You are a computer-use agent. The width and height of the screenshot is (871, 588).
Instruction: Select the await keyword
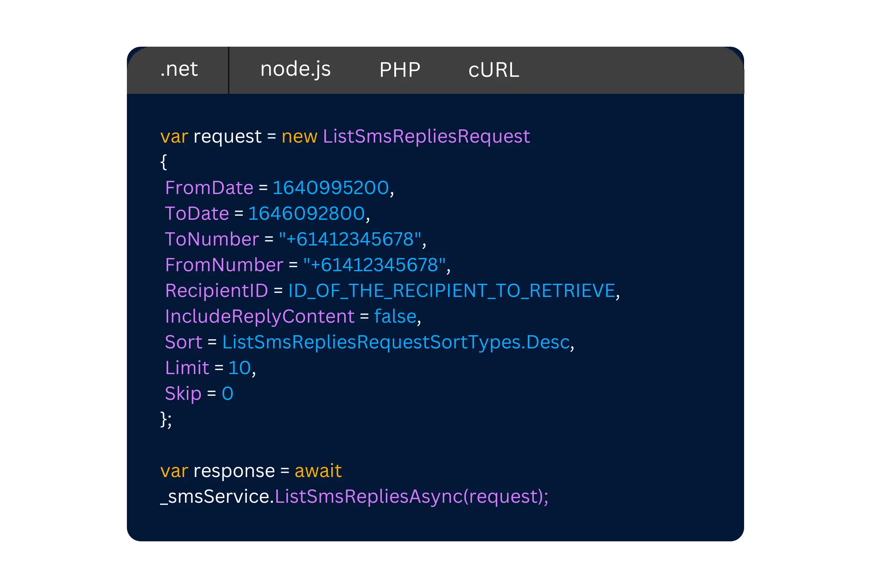[x=318, y=470]
